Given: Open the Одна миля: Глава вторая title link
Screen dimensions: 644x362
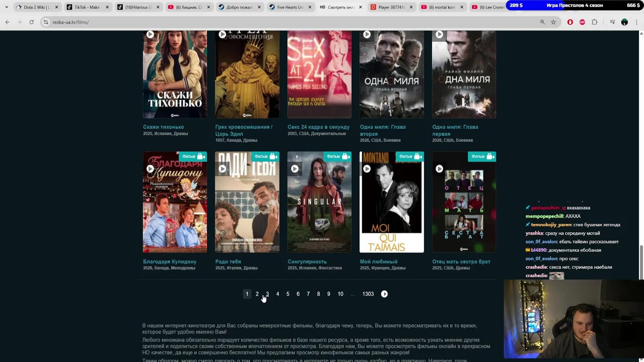Looking at the screenshot, I should [383, 130].
